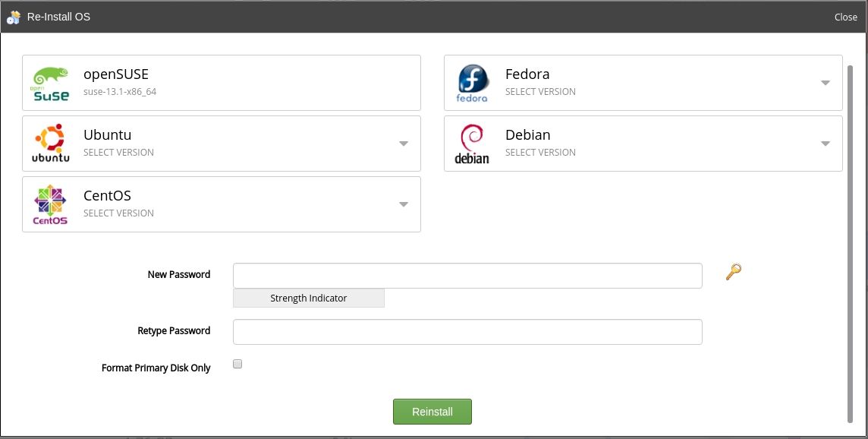Select the openSUSE suse-13.1-x86_64 version text
This screenshot has height=439, width=868.
tap(120, 92)
